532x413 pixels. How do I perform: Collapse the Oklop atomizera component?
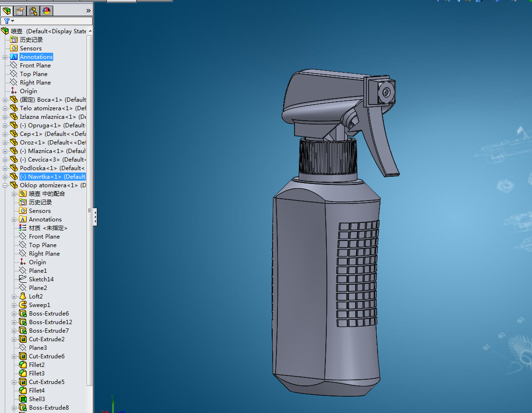5,185
